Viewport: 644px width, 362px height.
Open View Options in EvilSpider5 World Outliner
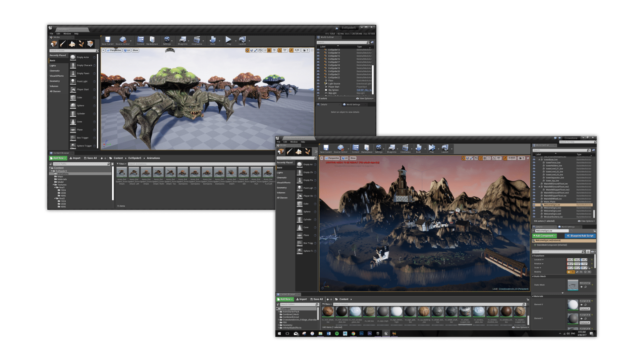pos(365,99)
